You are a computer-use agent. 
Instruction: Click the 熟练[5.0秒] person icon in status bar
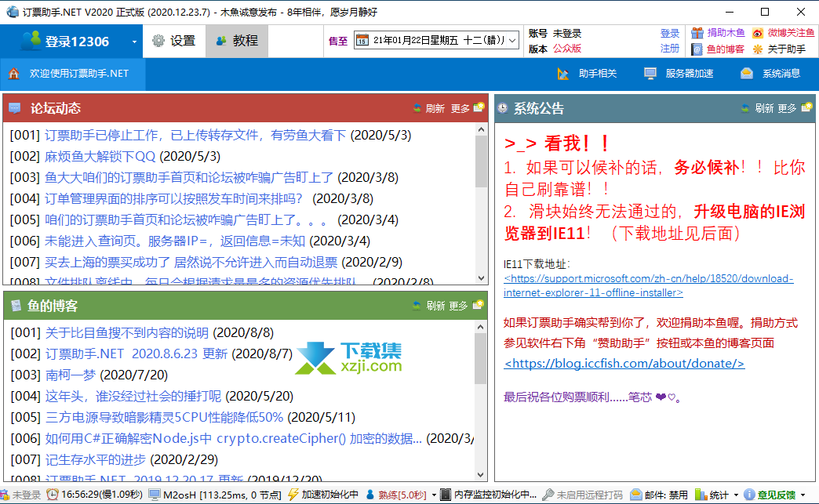[369, 495]
